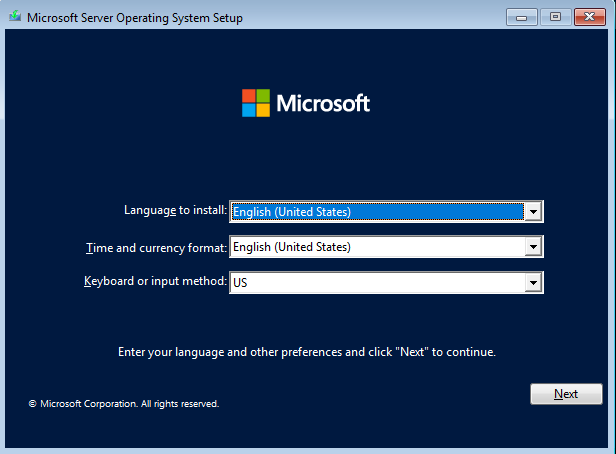Click the Microsoft Corporation copyright text
The width and height of the screenshot is (616, 454).
pyautogui.click(x=124, y=404)
